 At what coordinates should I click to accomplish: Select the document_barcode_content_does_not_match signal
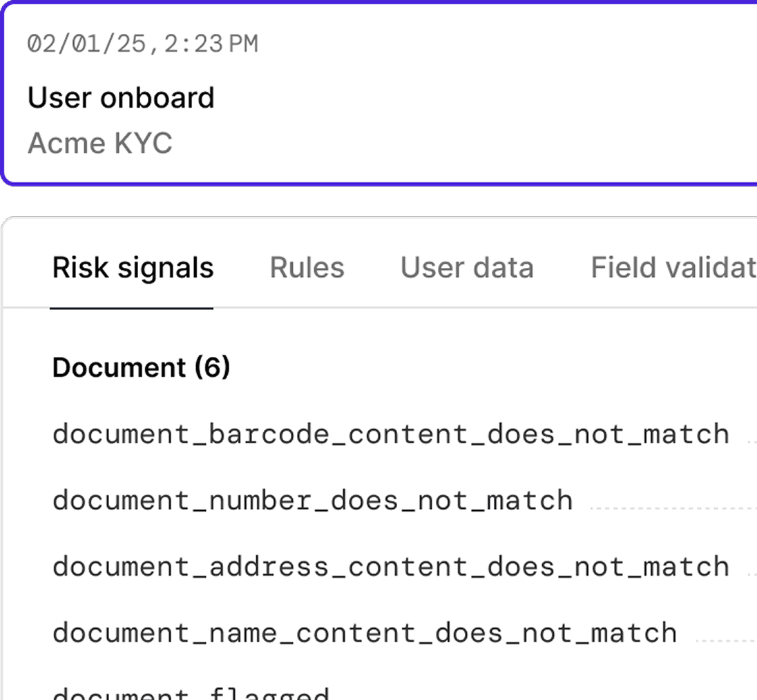click(390, 434)
